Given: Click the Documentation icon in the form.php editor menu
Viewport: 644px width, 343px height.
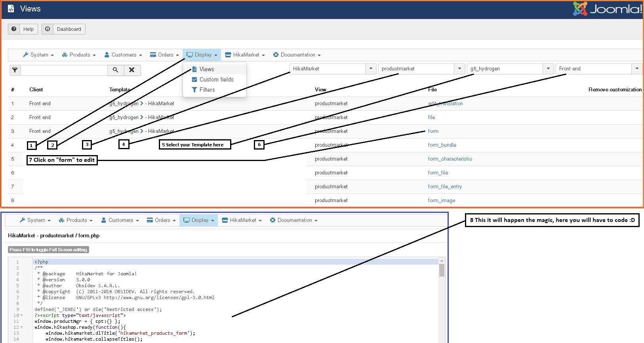Looking at the screenshot, I should (272, 220).
